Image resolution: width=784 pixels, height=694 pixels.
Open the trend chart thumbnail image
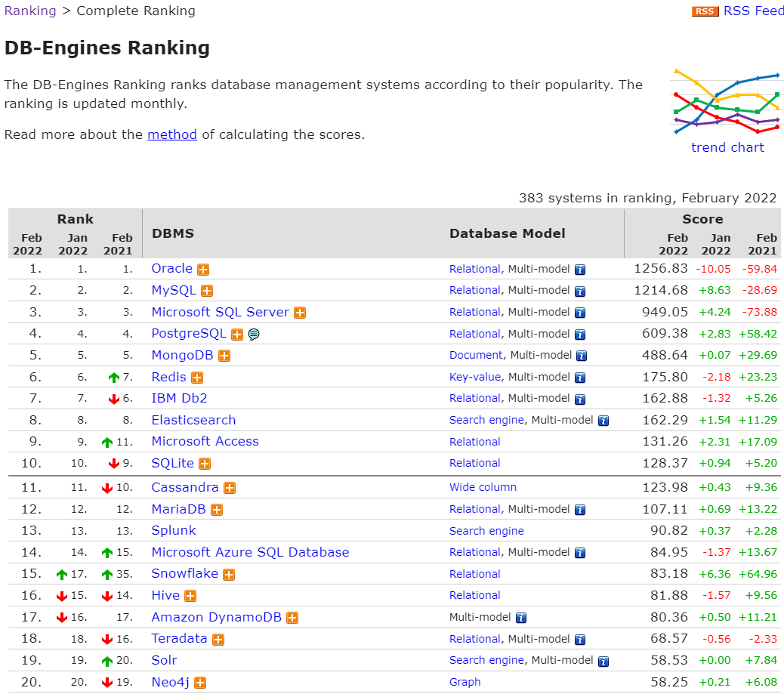pyautogui.click(x=727, y=101)
